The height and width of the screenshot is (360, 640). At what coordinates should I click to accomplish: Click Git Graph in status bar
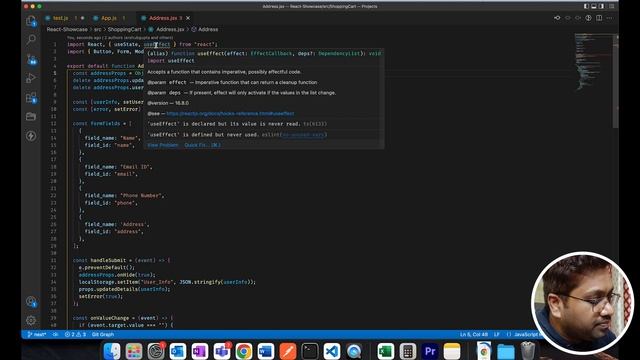click(x=103, y=334)
